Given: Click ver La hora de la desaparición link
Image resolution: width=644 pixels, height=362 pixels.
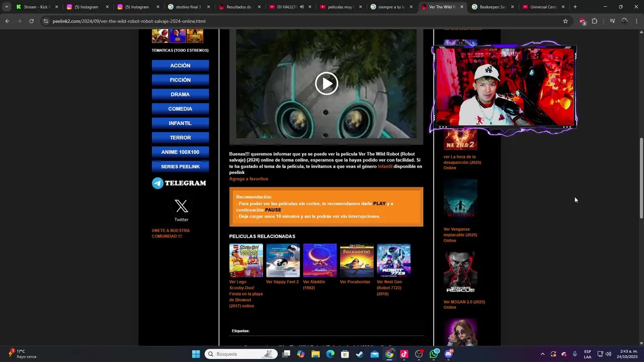Looking at the screenshot, I should [462, 162].
